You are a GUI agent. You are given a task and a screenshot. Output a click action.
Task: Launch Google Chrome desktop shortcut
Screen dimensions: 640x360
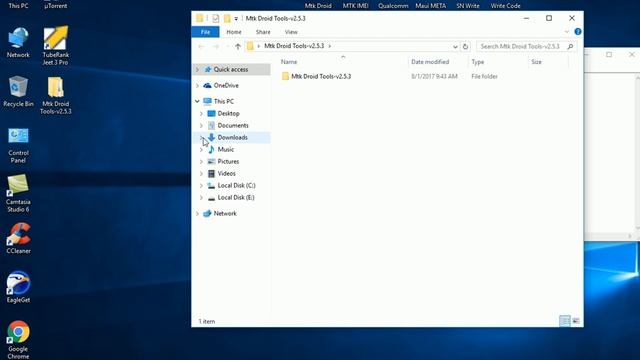[x=18, y=340]
